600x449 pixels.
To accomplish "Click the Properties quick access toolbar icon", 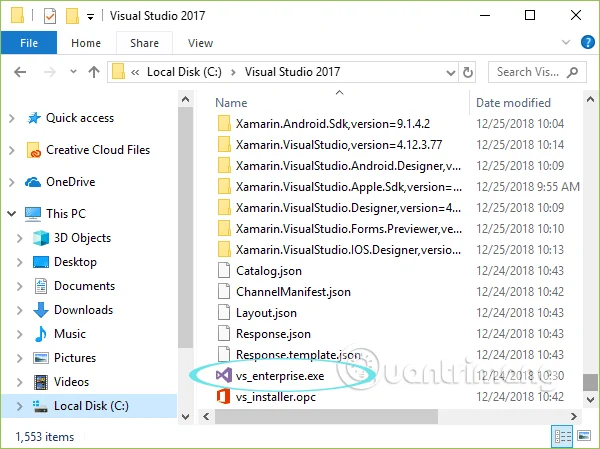I will click(50, 16).
